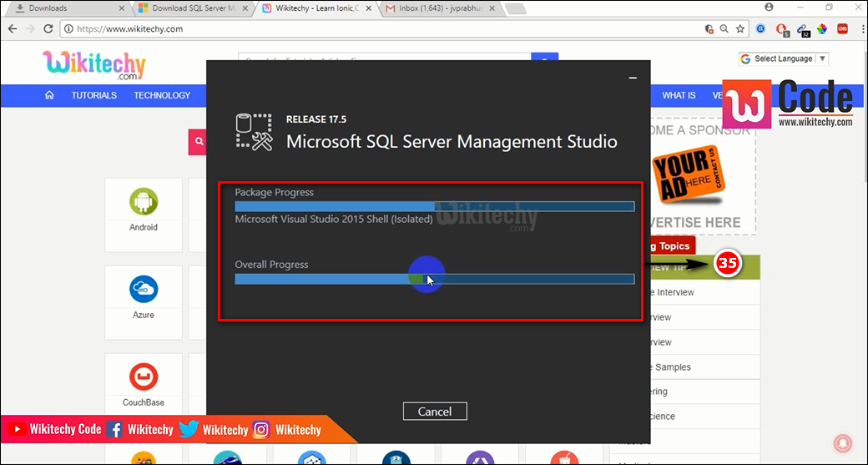The height and width of the screenshot is (465, 868).
Task: Click the red notification bell icon
Action: (x=842, y=442)
